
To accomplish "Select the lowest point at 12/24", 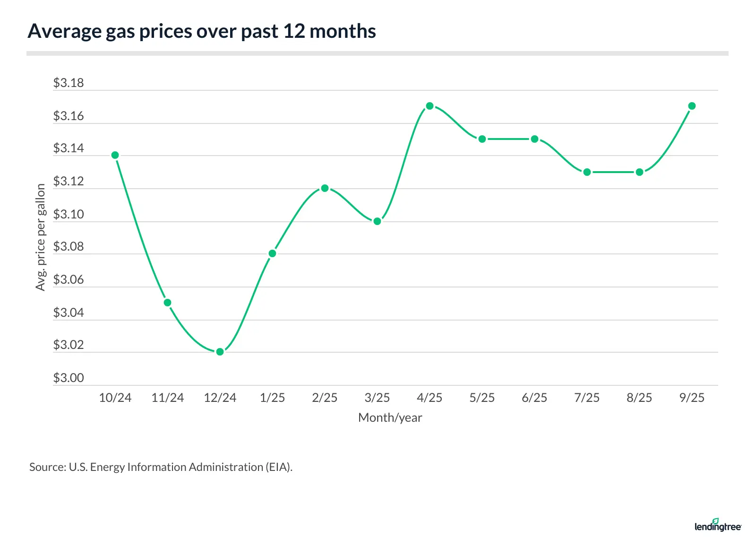I will pyautogui.click(x=220, y=352).
